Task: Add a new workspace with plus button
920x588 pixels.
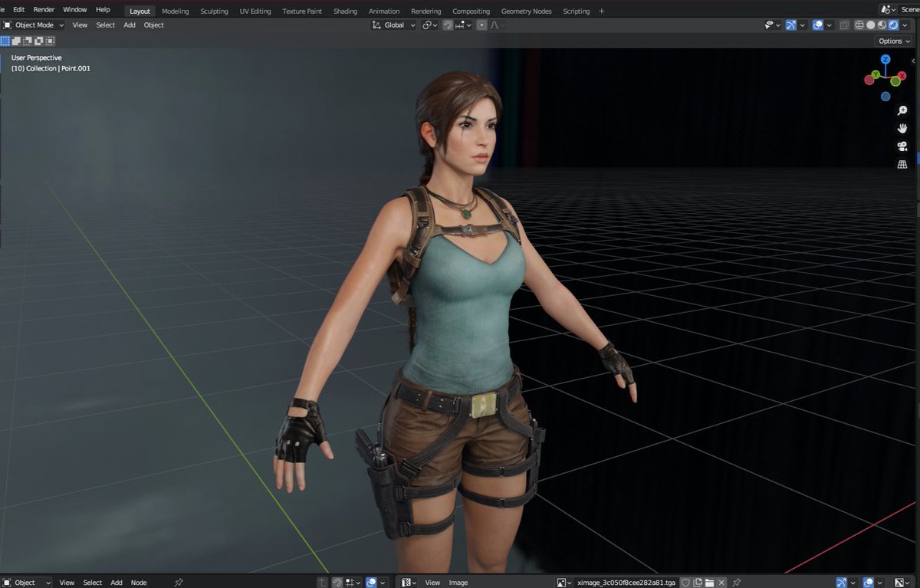Action: (x=602, y=11)
